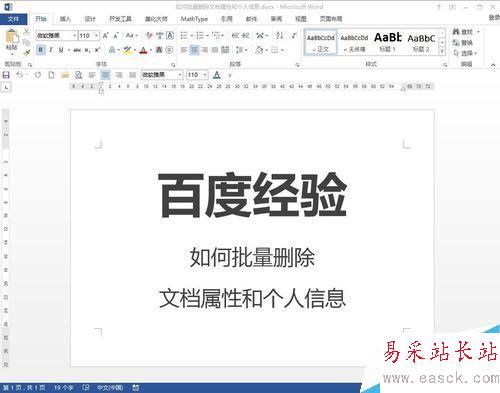Click the Copy icon in clipboard group

27,42
